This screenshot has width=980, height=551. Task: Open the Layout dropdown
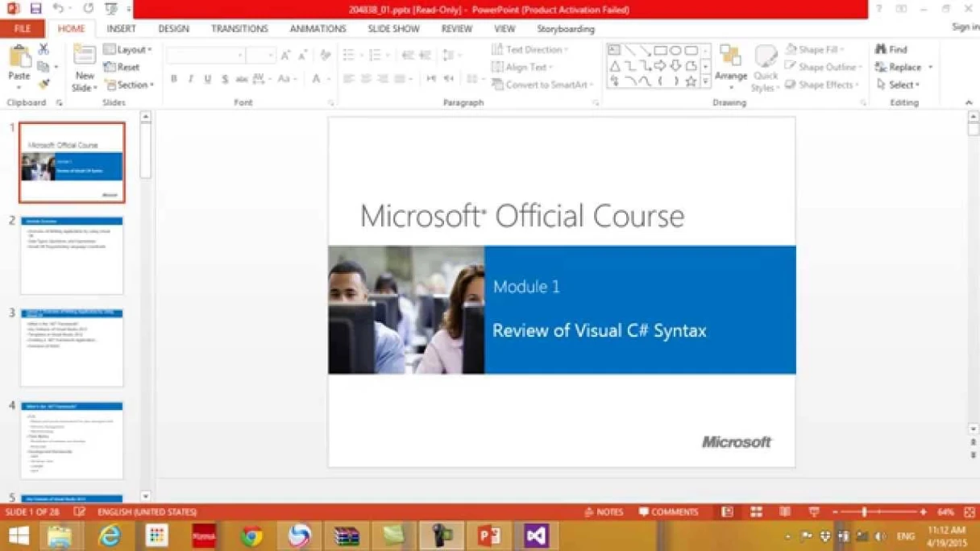coord(127,49)
